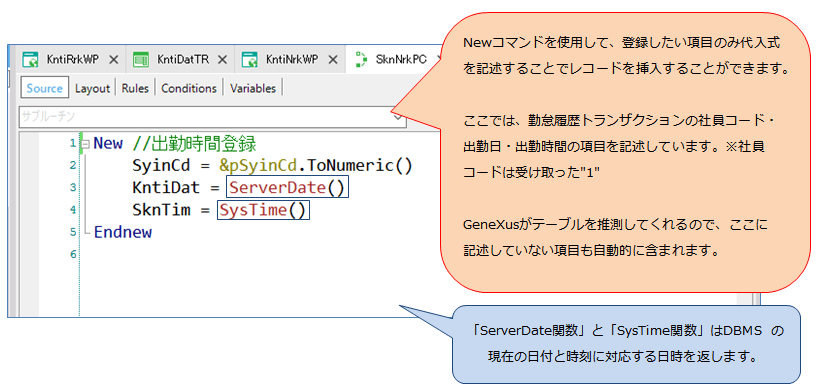This screenshot has width=821, height=390.
Task: Close the KntiRrkWP tab
Action: coord(114,60)
